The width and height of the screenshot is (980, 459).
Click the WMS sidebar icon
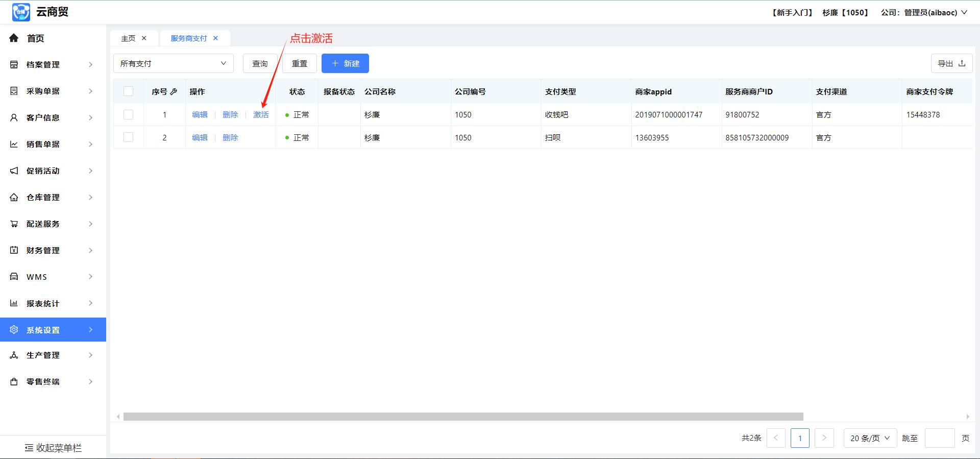point(14,277)
